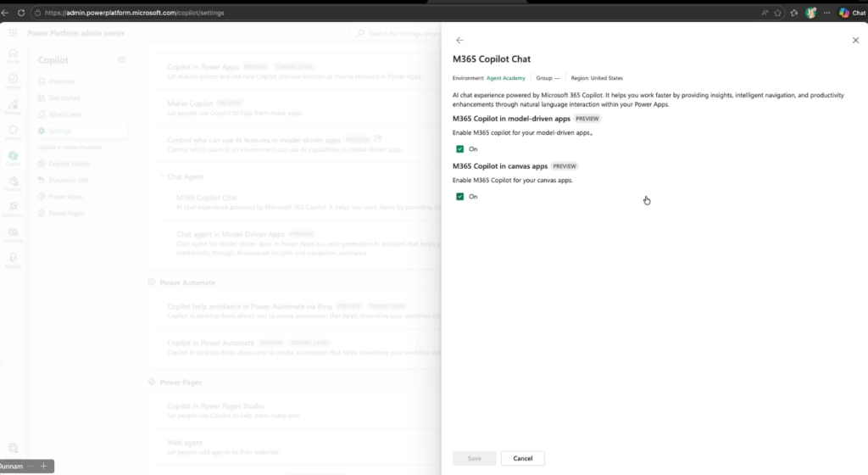Open Security shield icon in left rail
Viewport: 868px width, 475px height.
(13, 132)
